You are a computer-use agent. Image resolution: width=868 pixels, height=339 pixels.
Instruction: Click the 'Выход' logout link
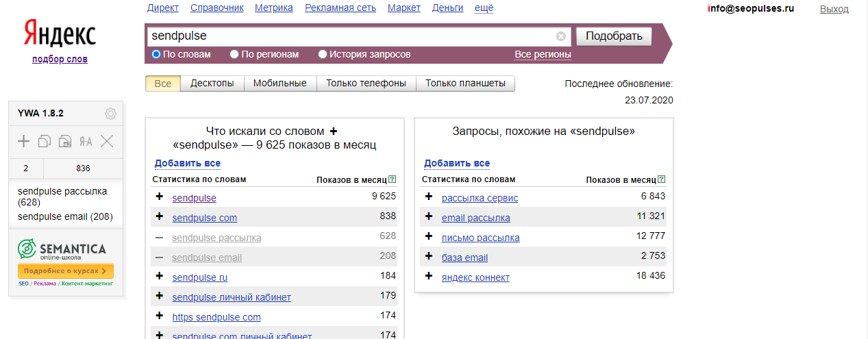tap(834, 9)
